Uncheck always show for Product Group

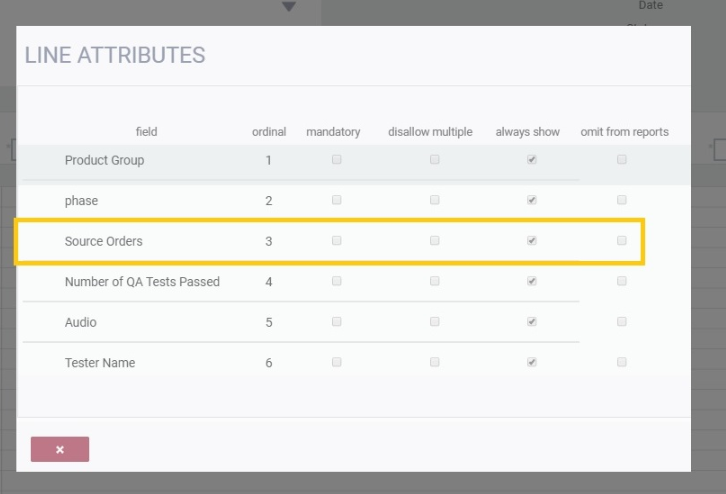click(532, 160)
